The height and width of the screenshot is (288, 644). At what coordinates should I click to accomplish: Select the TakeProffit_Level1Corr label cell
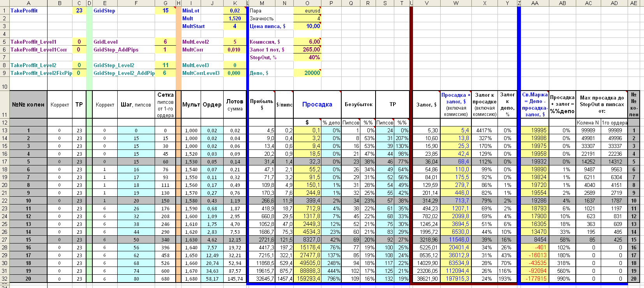point(41,50)
